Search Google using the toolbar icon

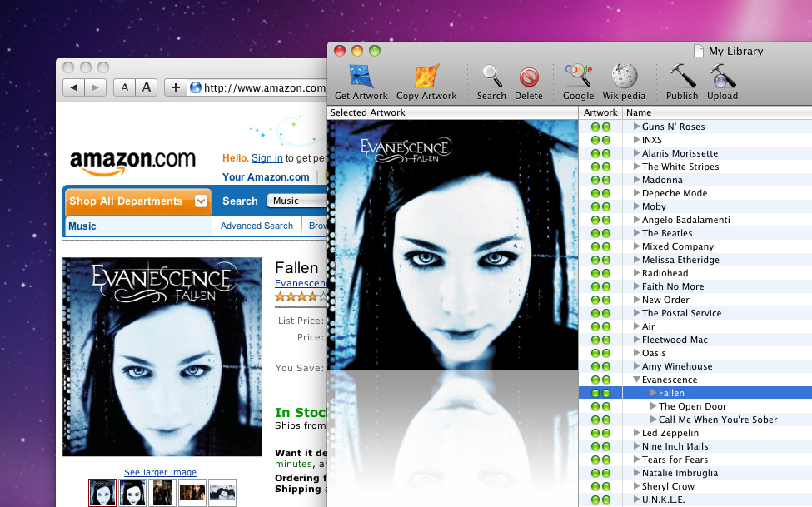point(578,77)
